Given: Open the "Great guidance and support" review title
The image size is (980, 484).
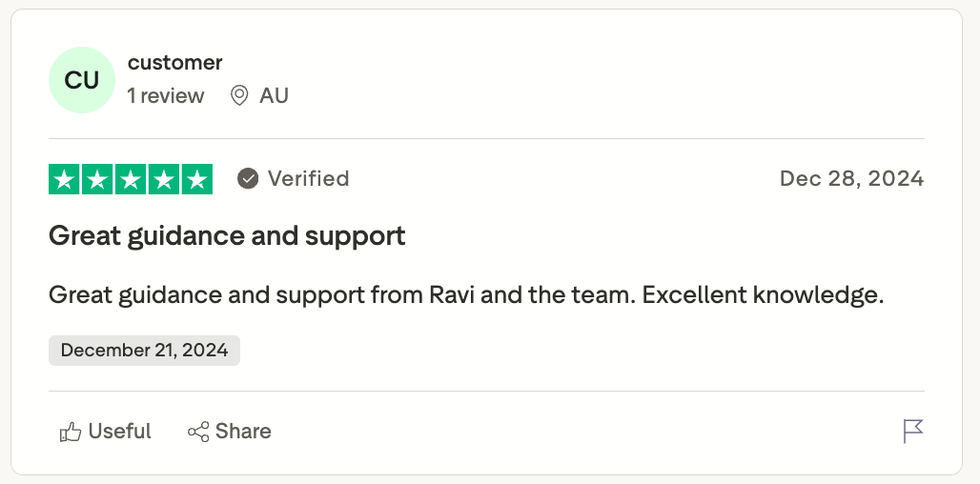Looking at the screenshot, I should pyautogui.click(x=227, y=235).
